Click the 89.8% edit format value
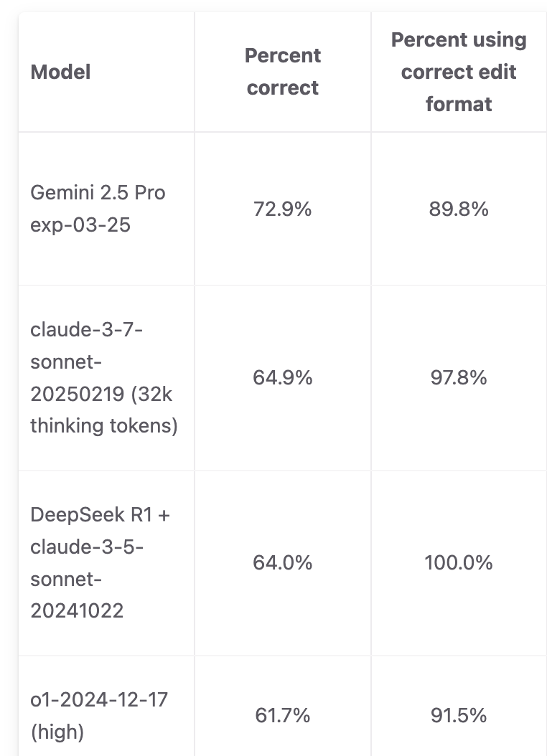 pos(459,209)
